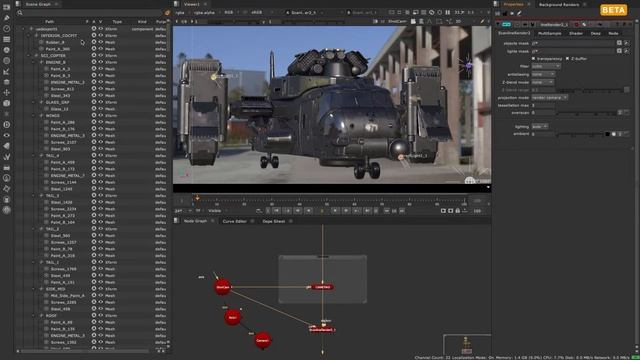Viewport: 640px width, 360px height.
Task: Toggle visibility eye of Glass_13 mesh
Action: 100,109
